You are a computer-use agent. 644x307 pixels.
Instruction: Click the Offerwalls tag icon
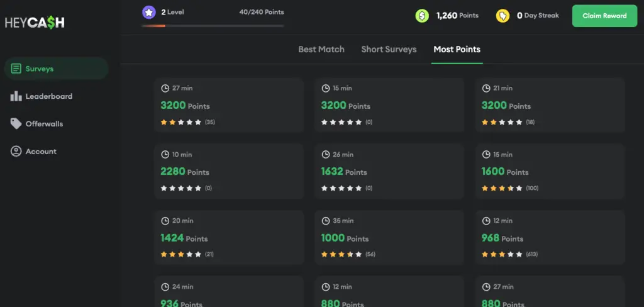point(16,124)
